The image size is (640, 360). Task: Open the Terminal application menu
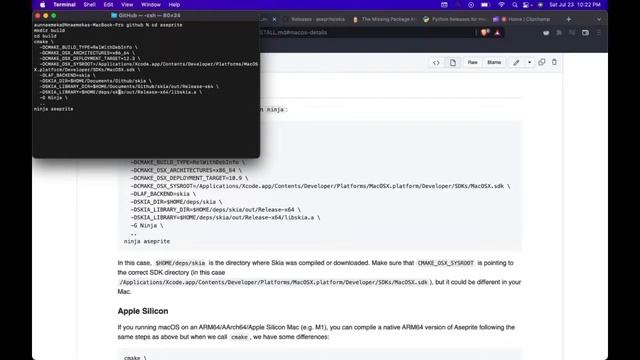(x=64, y=5)
